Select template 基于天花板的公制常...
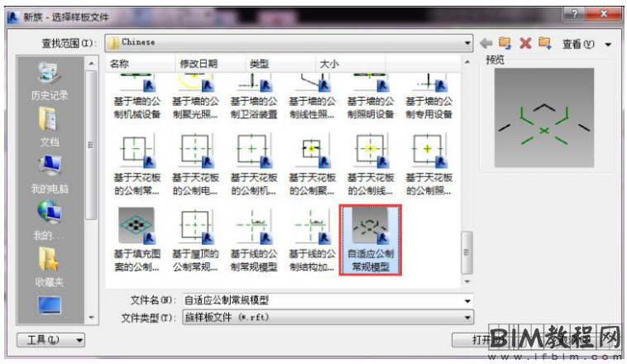 [137, 165]
